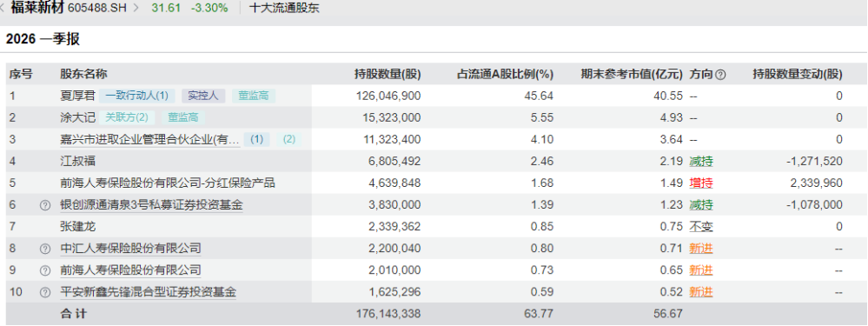Click total holdings 176,143,338
868x326 pixels.
(388, 314)
